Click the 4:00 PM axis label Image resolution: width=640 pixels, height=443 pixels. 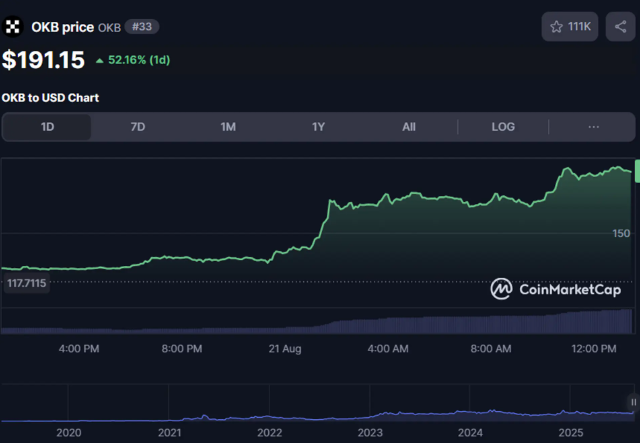click(79, 349)
